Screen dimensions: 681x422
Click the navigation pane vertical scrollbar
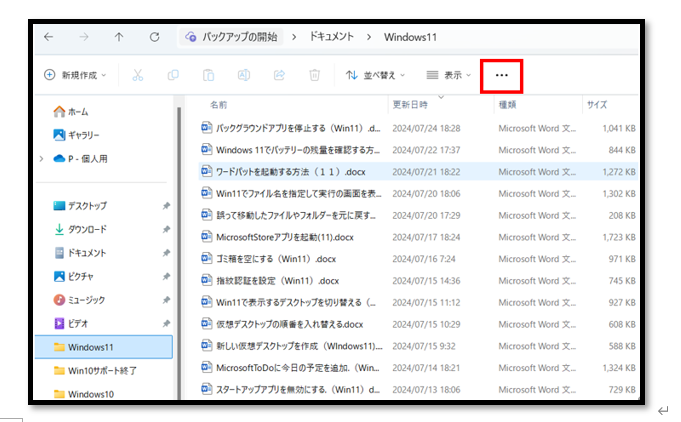[x=179, y=252]
